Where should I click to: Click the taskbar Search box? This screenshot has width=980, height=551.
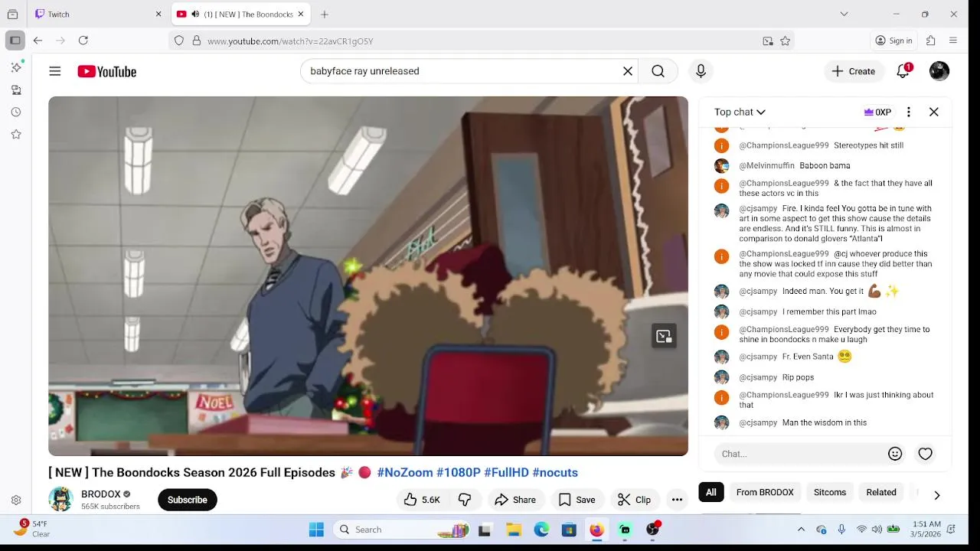tap(403, 530)
